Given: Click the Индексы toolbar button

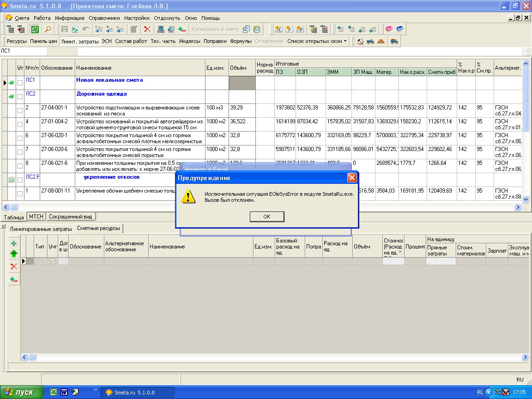Looking at the screenshot, I should point(190,42).
